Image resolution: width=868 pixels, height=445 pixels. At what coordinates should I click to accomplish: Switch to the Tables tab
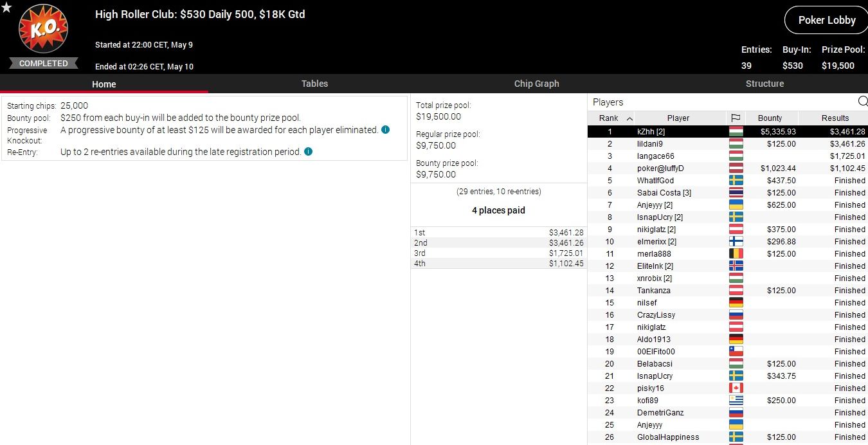pyautogui.click(x=314, y=84)
